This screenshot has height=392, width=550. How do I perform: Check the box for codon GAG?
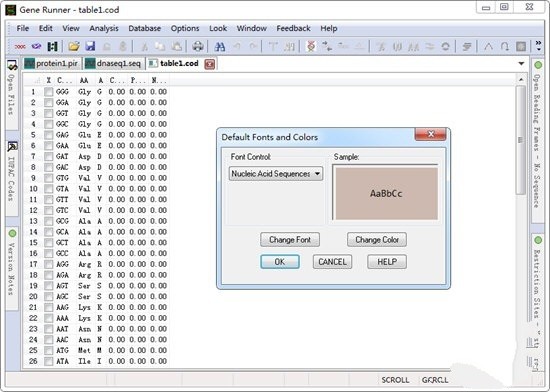(49, 135)
